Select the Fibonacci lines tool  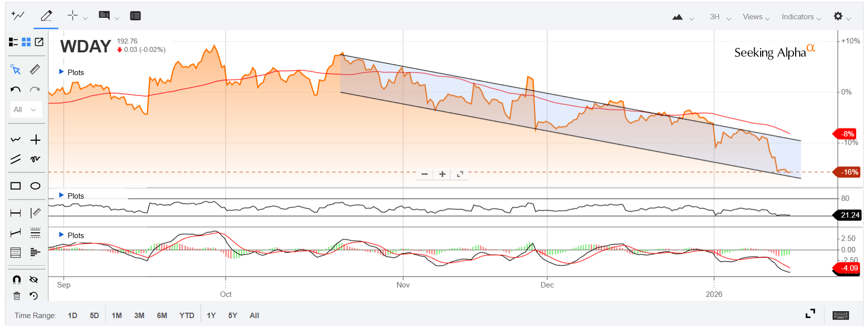click(35, 233)
